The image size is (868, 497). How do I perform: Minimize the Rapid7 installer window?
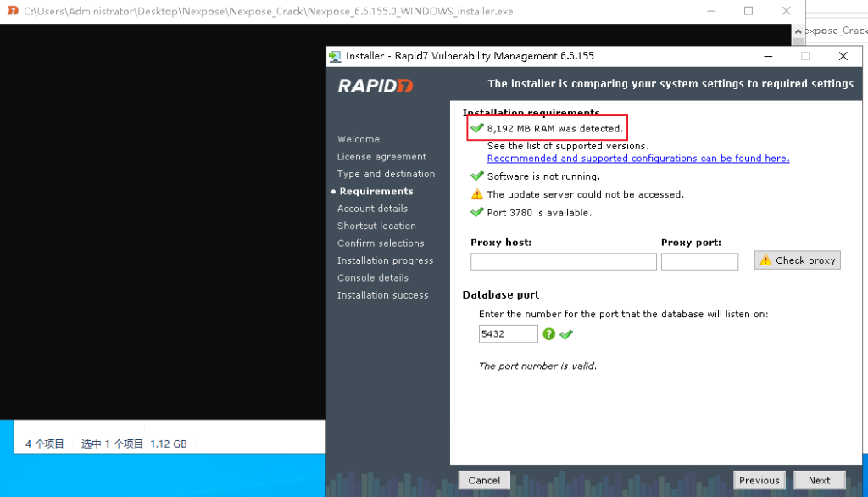[768, 56]
